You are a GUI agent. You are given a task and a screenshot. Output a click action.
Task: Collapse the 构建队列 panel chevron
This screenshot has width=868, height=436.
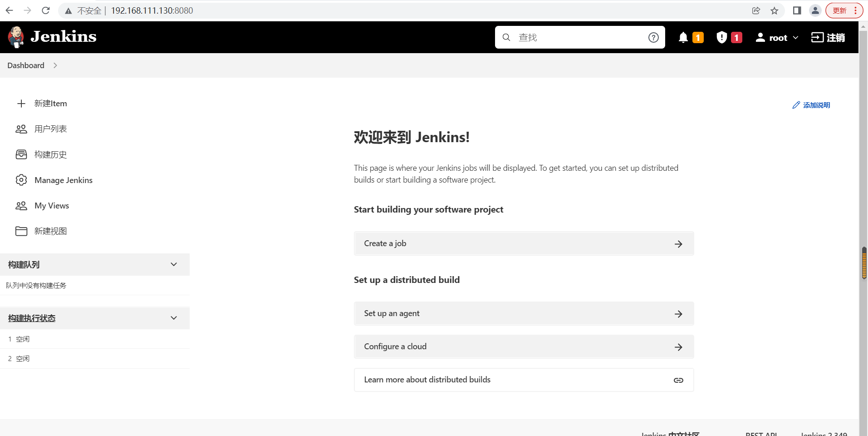174,264
